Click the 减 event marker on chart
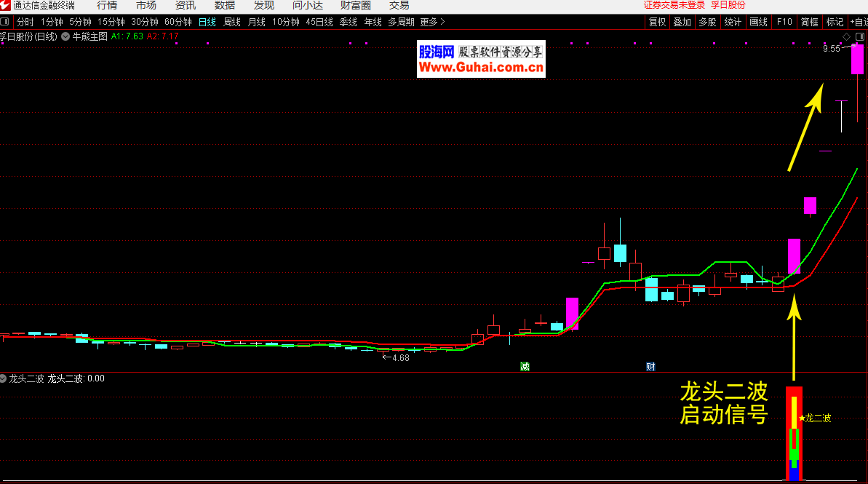The width and height of the screenshot is (868, 484). point(525,366)
